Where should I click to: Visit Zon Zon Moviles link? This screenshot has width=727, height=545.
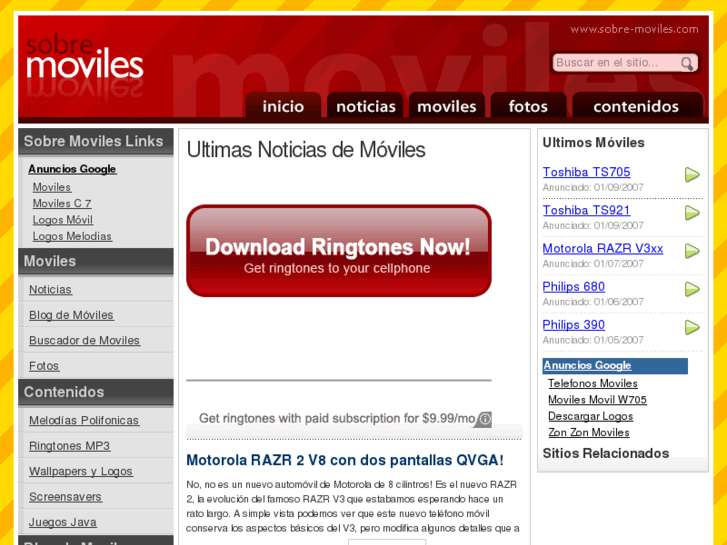pos(588,432)
